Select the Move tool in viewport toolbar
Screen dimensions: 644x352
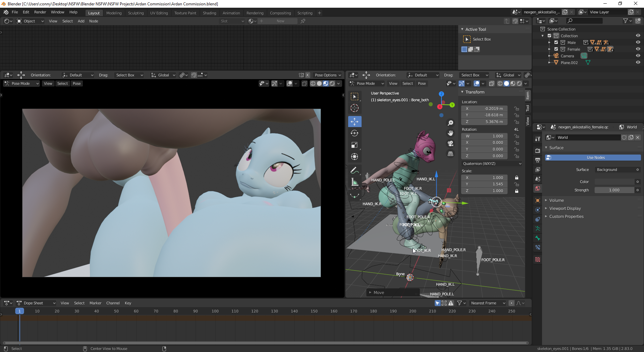355,122
